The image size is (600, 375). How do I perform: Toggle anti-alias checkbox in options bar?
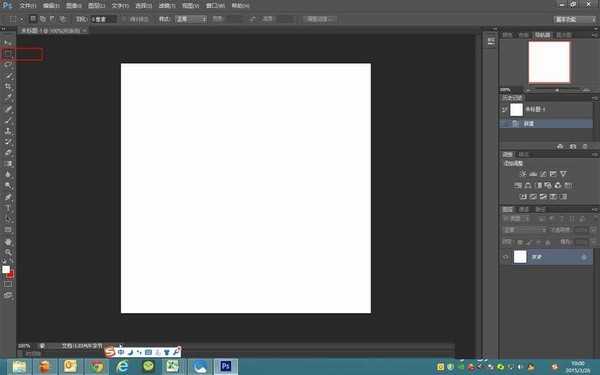click(124, 19)
